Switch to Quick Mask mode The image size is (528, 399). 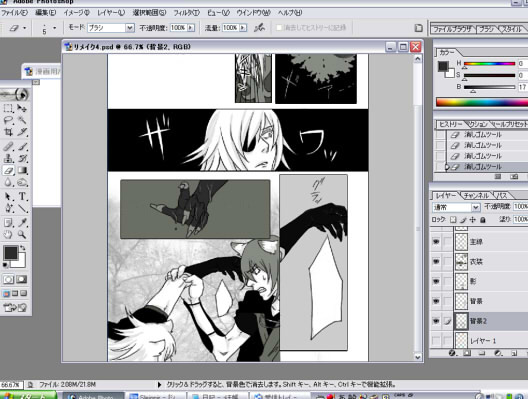22,279
